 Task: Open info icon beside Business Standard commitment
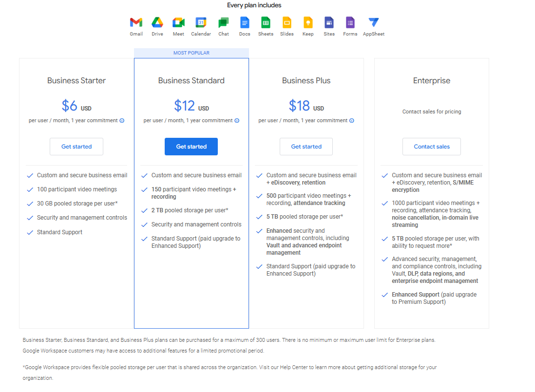tap(237, 121)
